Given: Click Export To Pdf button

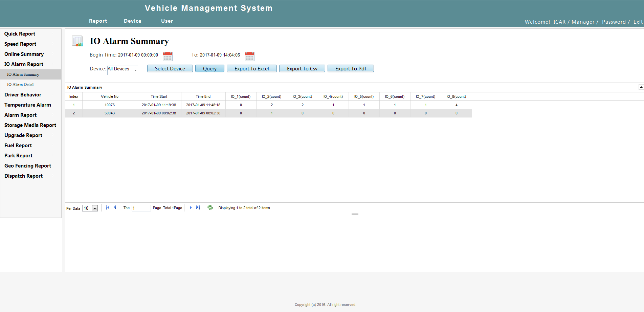Looking at the screenshot, I should (351, 68).
